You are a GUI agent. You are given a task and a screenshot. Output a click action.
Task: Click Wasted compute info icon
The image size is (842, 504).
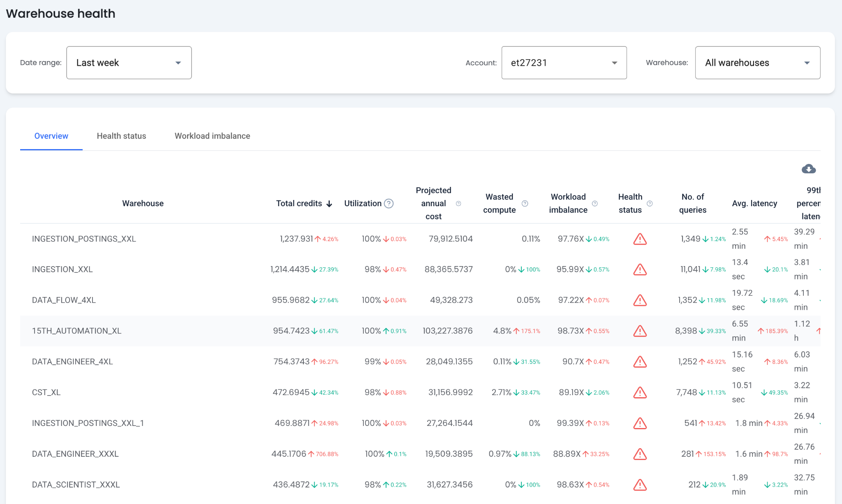click(525, 203)
